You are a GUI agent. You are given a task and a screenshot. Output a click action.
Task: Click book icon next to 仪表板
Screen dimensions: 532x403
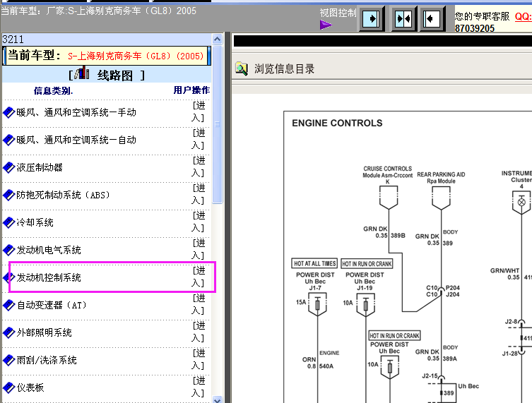pos(8,387)
